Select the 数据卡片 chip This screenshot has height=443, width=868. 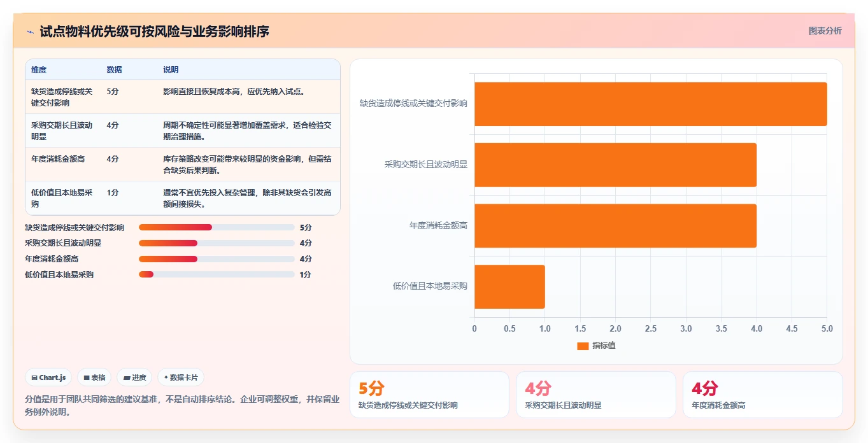click(181, 377)
